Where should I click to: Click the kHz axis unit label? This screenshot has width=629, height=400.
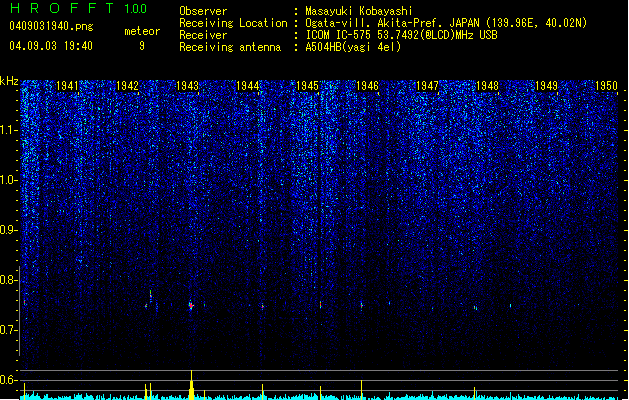coord(9,81)
